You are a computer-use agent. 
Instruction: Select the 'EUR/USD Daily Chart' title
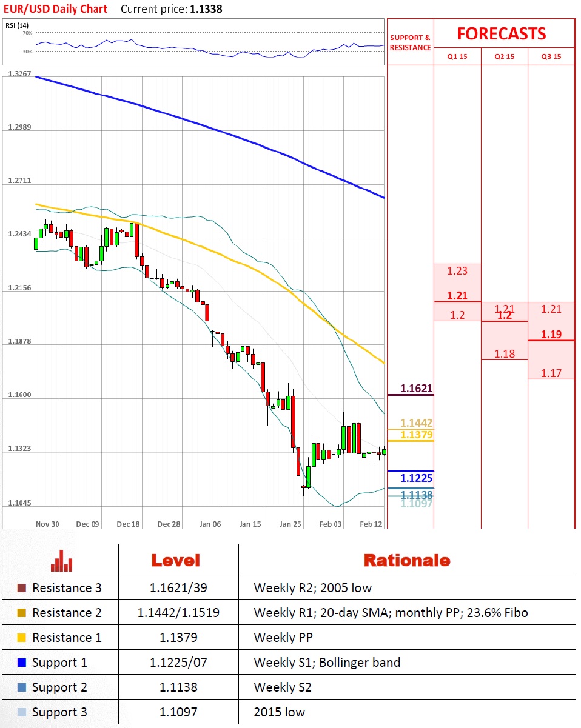pos(55,8)
